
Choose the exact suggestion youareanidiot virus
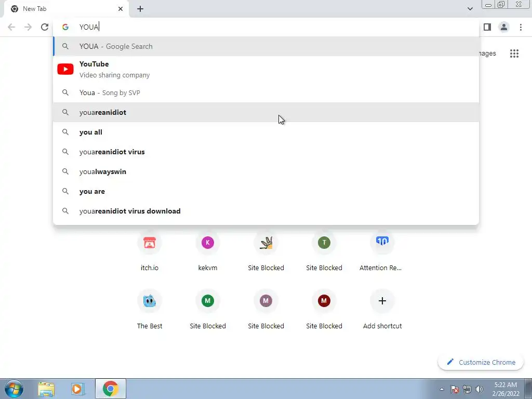click(266, 152)
